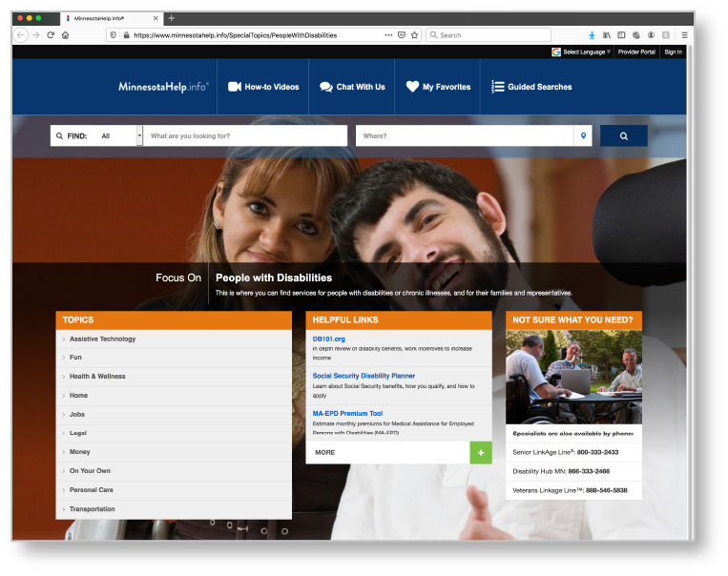
Task: Expand the Health & Wellness topic
Action: [x=97, y=377]
